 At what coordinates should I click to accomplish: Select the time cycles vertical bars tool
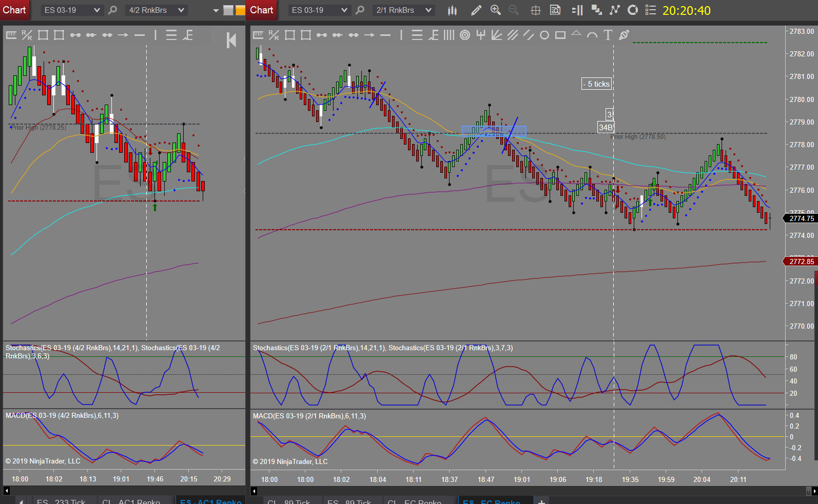(449, 35)
